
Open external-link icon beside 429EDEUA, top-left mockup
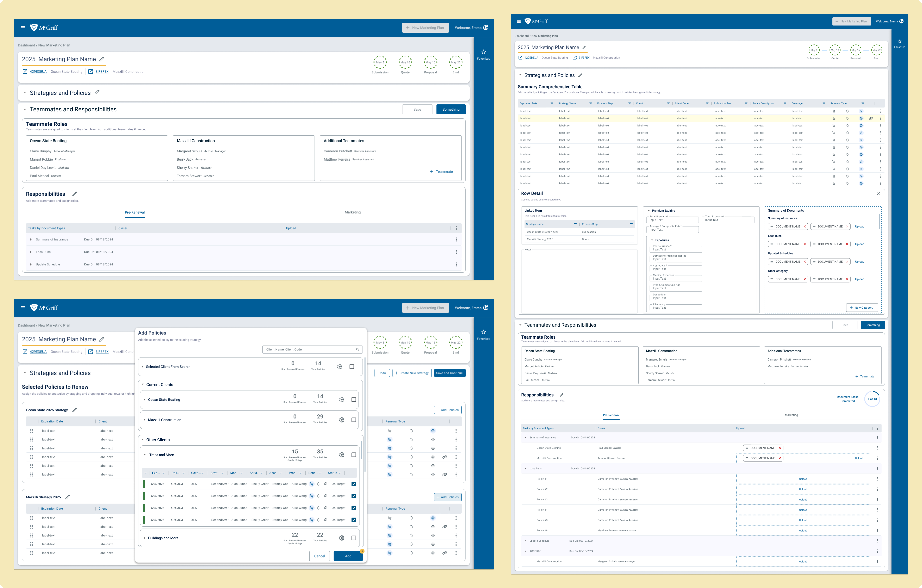coord(25,72)
